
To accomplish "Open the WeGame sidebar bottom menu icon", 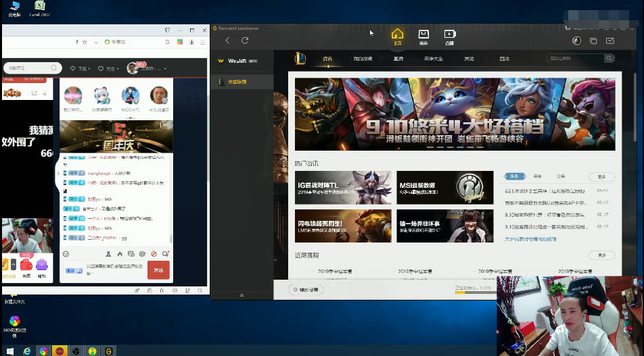I will pos(241,295).
